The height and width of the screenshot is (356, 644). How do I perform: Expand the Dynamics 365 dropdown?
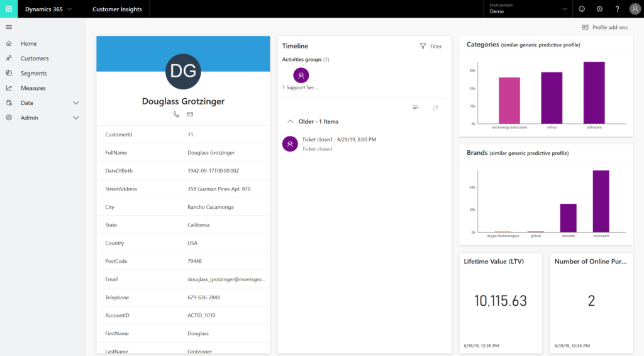[x=69, y=9]
